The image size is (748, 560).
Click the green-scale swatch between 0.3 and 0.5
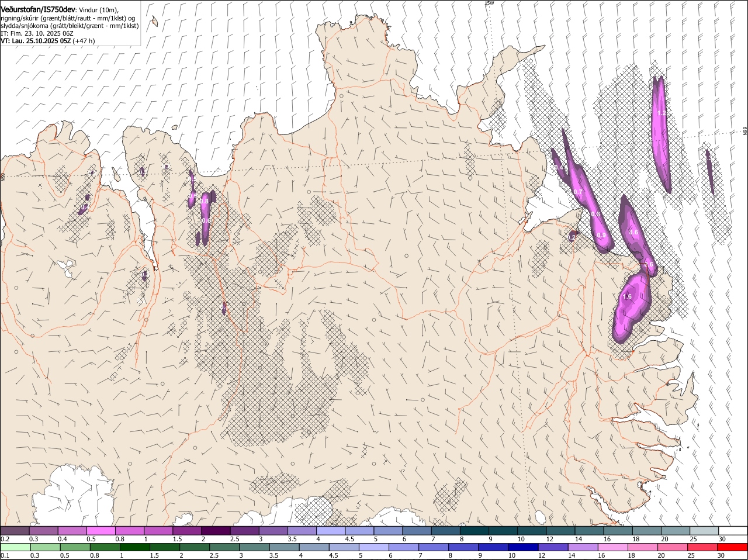[x=46, y=547]
